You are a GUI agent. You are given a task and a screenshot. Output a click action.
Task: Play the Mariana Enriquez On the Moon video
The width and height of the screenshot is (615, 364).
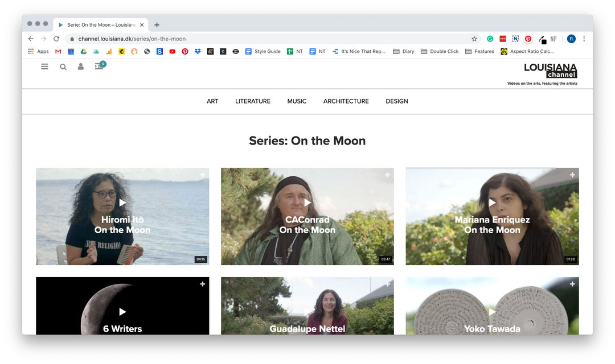click(492, 202)
